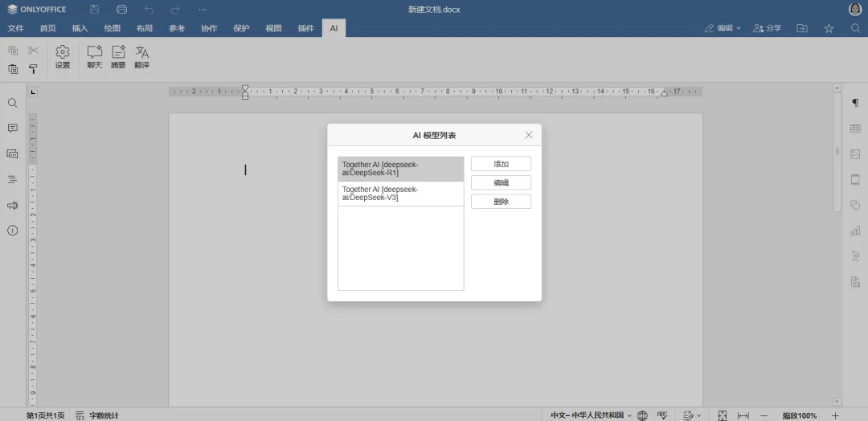The image size is (868, 421).
Task: Open the three-dots more options menu
Action: click(x=202, y=10)
